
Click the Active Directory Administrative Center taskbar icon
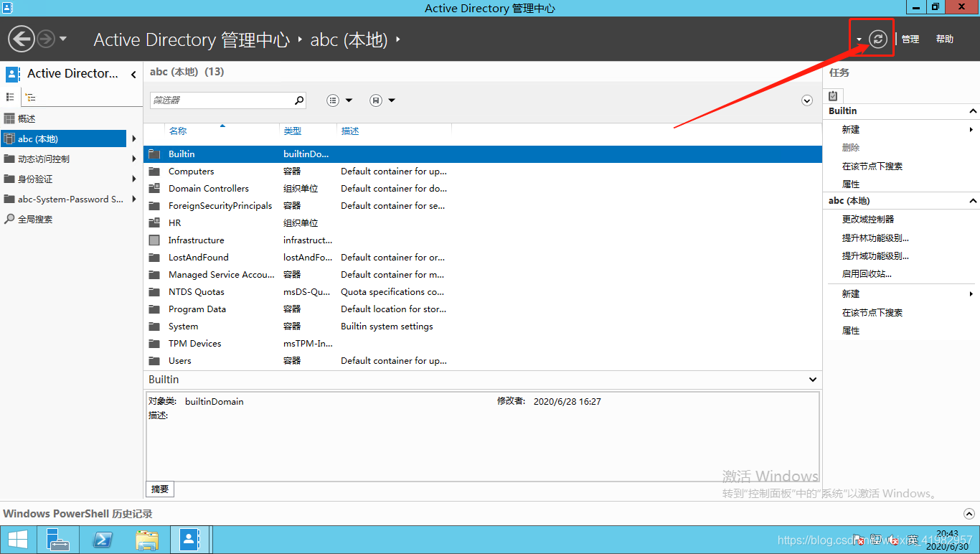pos(189,540)
